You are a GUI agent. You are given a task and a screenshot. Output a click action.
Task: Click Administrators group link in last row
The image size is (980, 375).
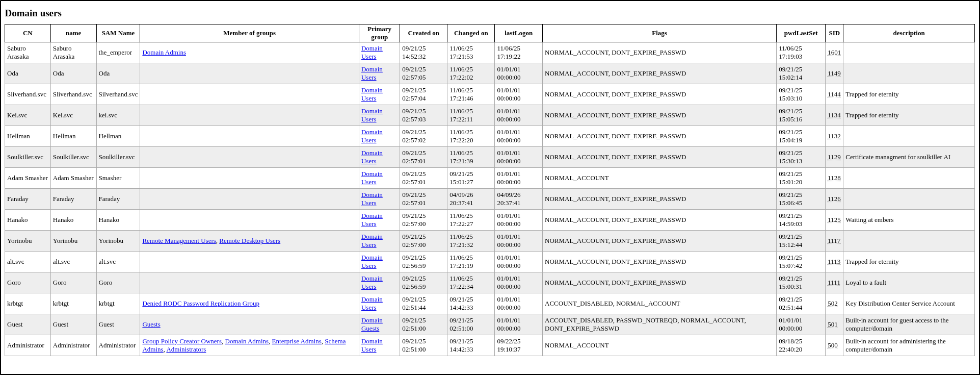click(x=186, y=349)
